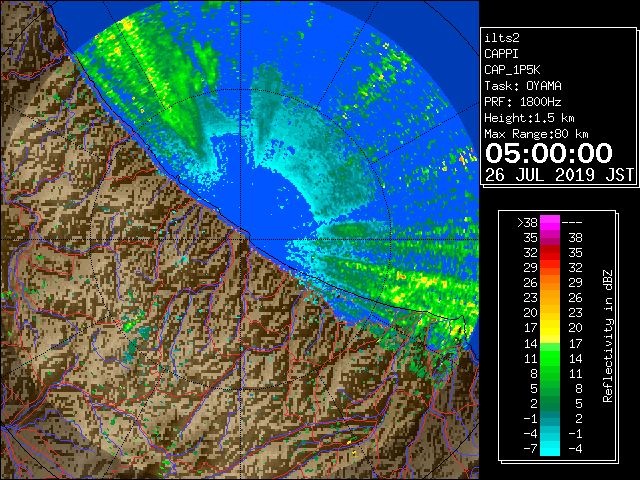Image resolution: width=640 pixels, height=480 pixels.
Task: Click the 05:00:00 timestamp
Action: 549,153
